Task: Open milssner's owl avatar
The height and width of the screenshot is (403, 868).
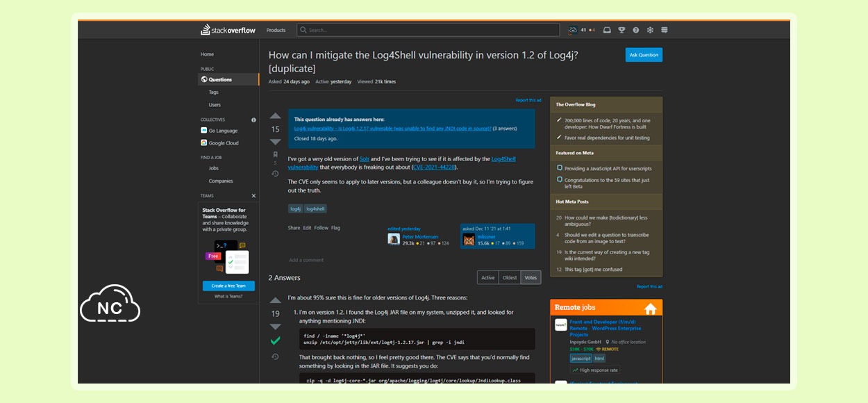Action: tap(469, 240)
